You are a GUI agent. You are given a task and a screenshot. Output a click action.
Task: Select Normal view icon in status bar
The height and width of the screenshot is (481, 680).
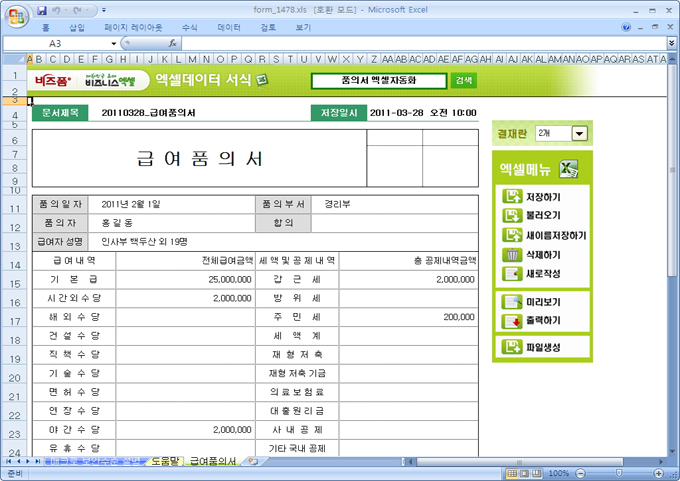pos(512,473)
